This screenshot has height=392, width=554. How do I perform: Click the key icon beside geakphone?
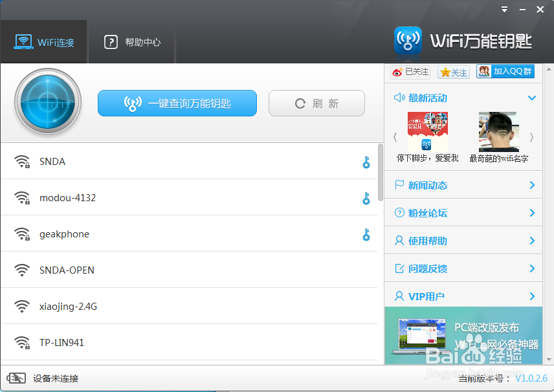(x=366, y=235)
